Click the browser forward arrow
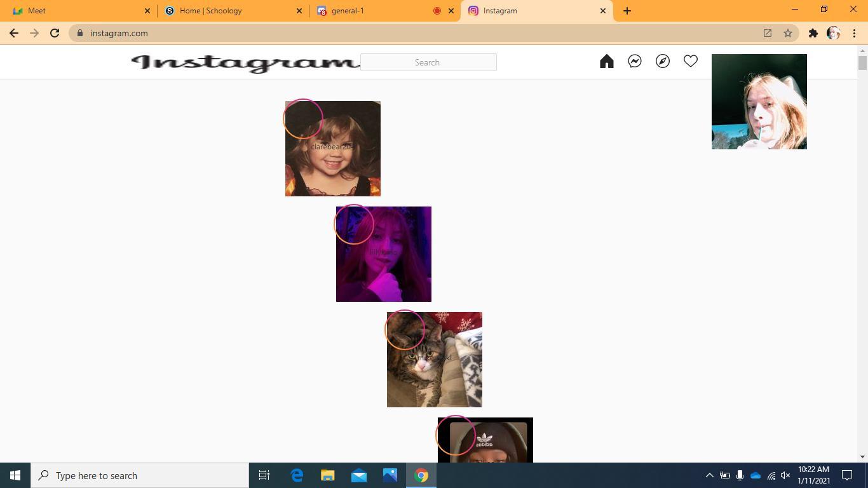Image resolution: width=868 pixels, height=488 pixels. (x=34, y=33)
